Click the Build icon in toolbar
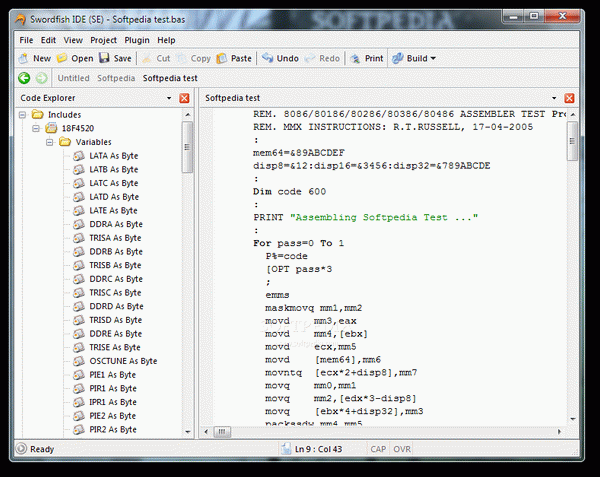 (398, 58)
